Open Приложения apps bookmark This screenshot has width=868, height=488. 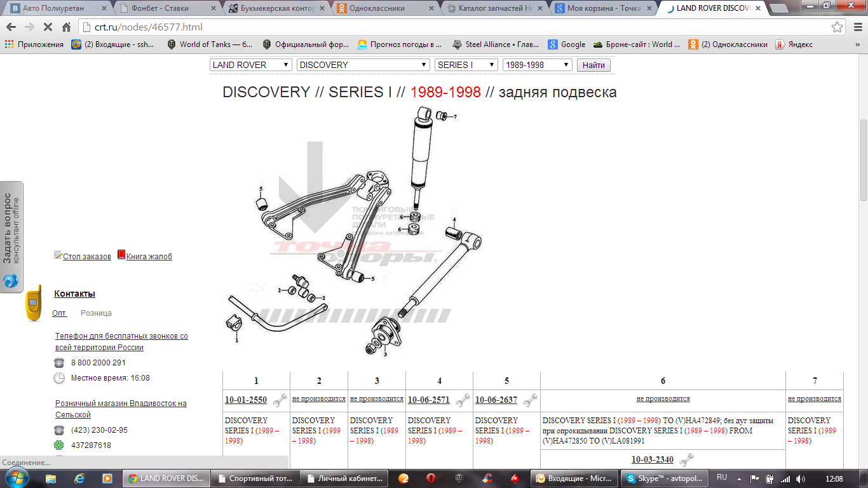coord(34,44)
